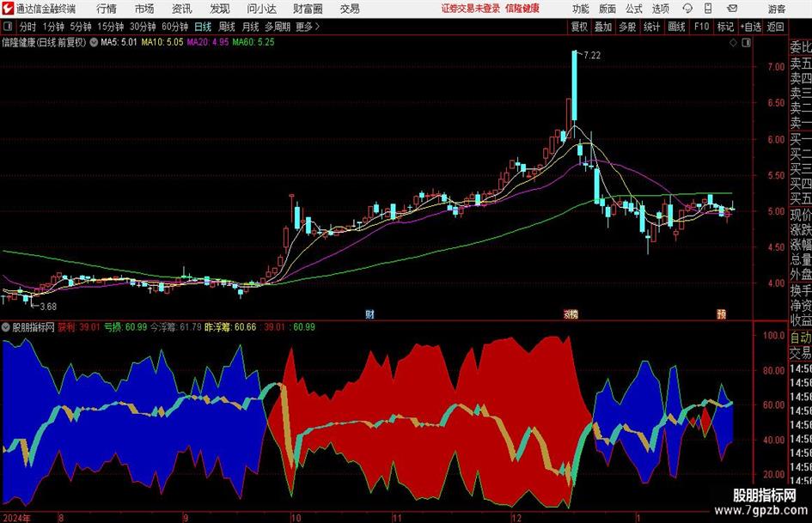812x523 pixels.
Task: Click the red 信隆健康 title link
Action: (x=522, y=9)
